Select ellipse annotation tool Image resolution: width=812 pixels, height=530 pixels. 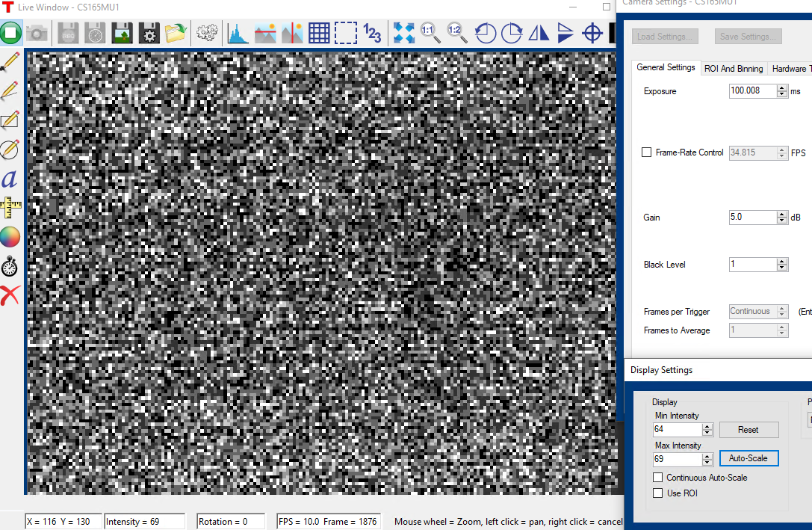pos(10,150)
